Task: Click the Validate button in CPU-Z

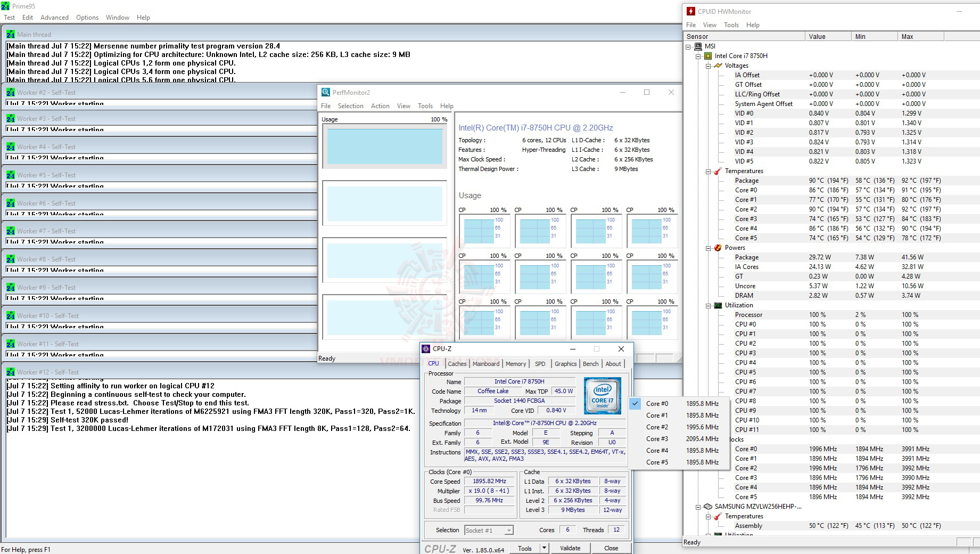Action: click(570, 548)
